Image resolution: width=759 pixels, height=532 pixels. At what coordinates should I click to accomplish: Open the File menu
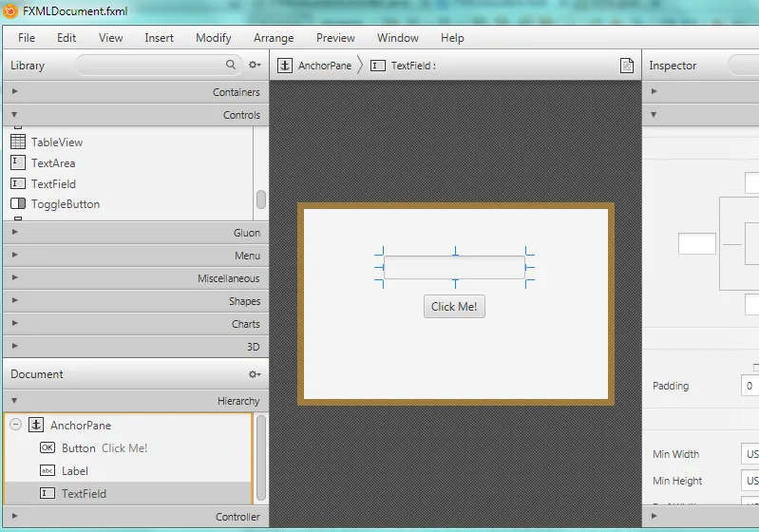click(x=27, y=38)
